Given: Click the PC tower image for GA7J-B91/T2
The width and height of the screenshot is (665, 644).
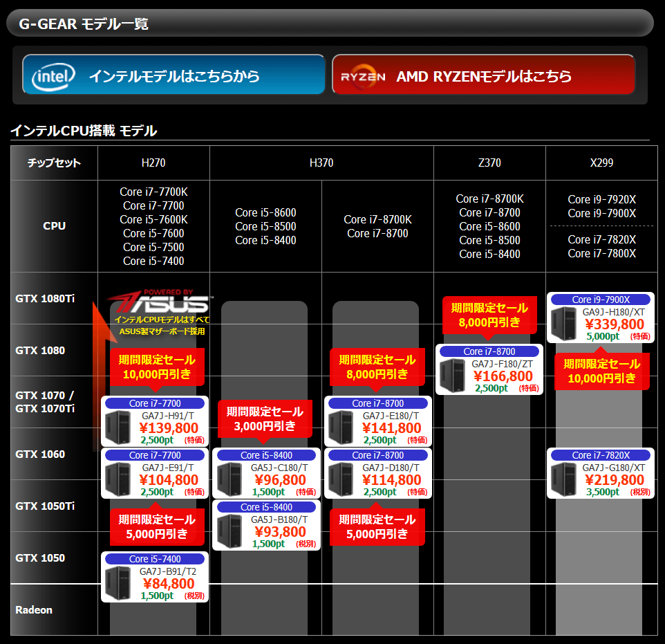Looking at the screenshot, I should coord(118,583).
